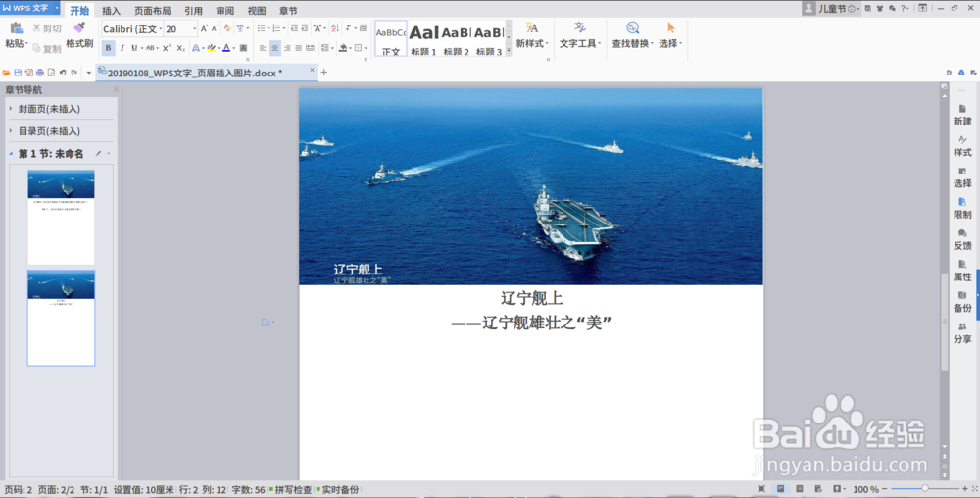
Task: Apply 正文 style
Action: pos(391,39)
